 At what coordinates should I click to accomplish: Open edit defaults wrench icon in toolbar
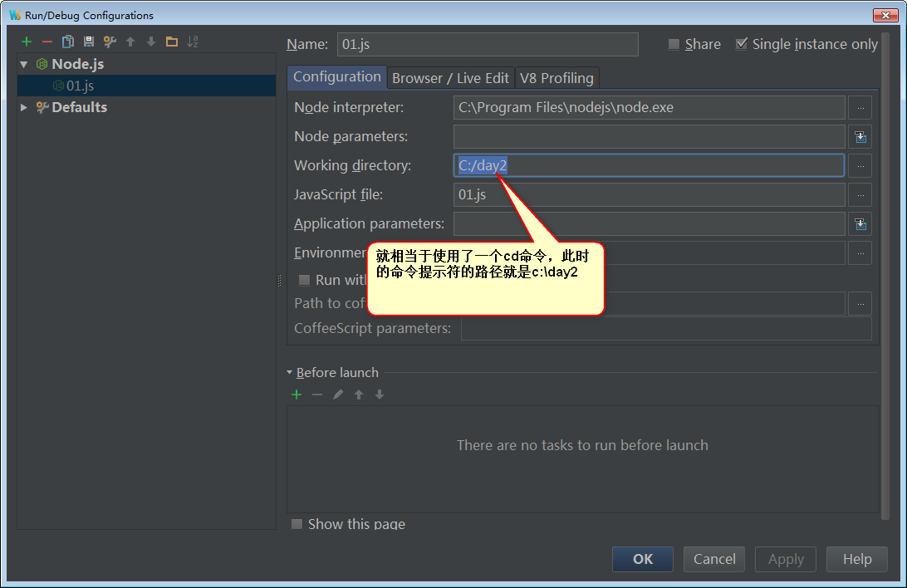[x=110, y=42]
